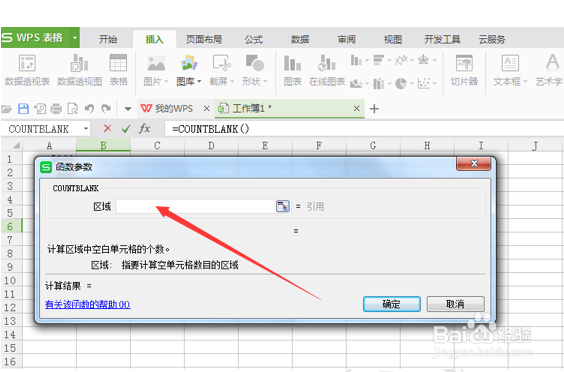Select column B header
The width and height of the screenshot is (564, 372).
pyautogui.click(x=103, y=145)
